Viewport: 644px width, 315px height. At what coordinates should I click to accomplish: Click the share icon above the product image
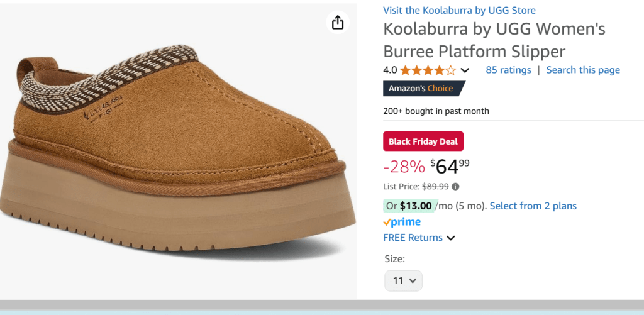338,23
